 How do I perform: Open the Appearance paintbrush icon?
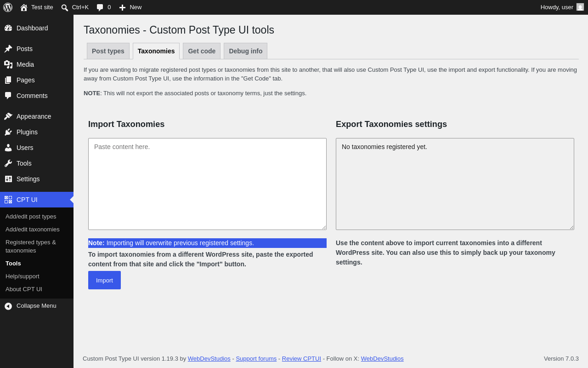(x=8, y=116)
